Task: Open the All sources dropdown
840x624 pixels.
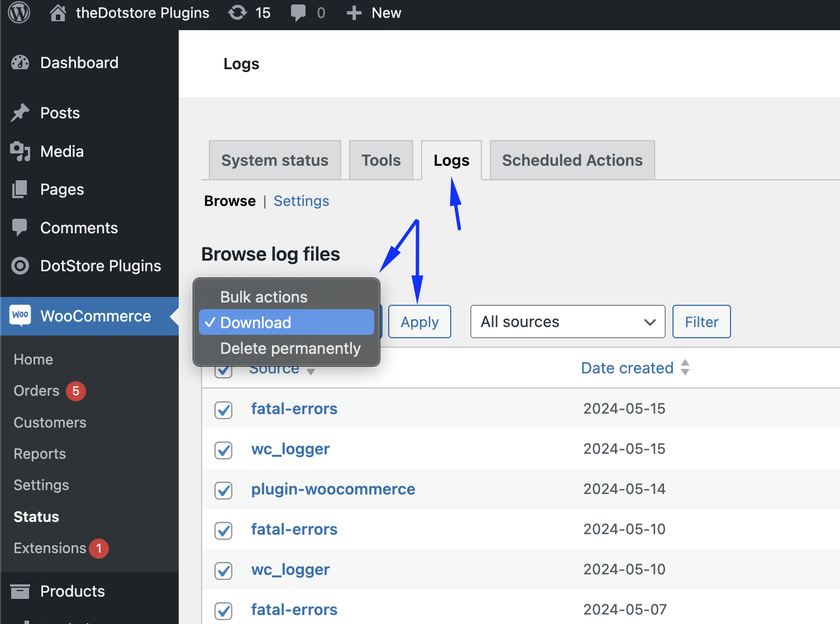Action: [568, 321]
